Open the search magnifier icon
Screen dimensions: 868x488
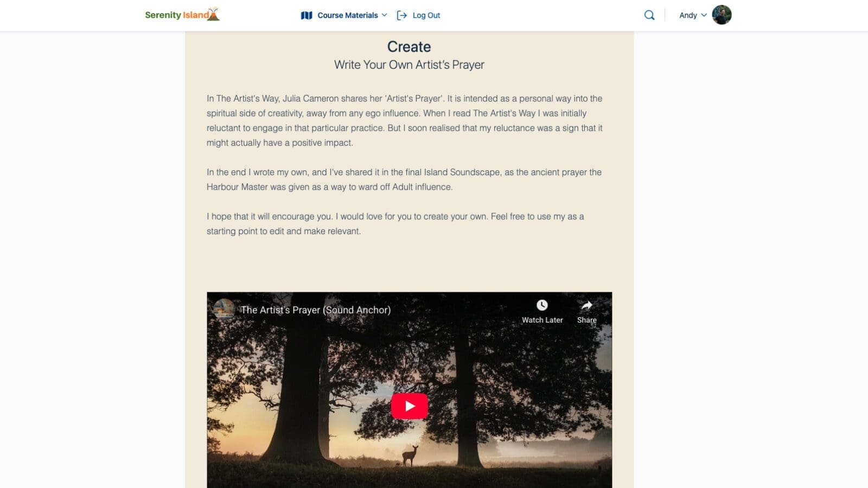tap(649, 15)
